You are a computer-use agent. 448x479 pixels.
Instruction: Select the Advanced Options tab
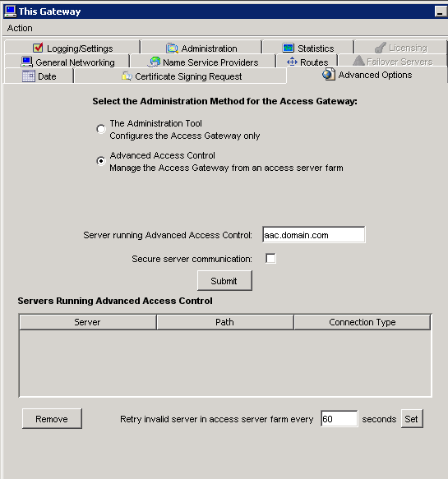(x=367, y=75)
